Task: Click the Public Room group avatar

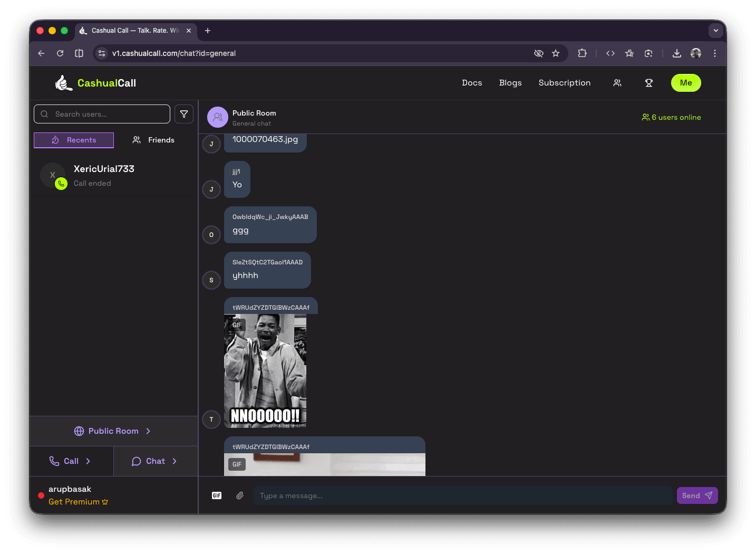Action: click(217, 117)
